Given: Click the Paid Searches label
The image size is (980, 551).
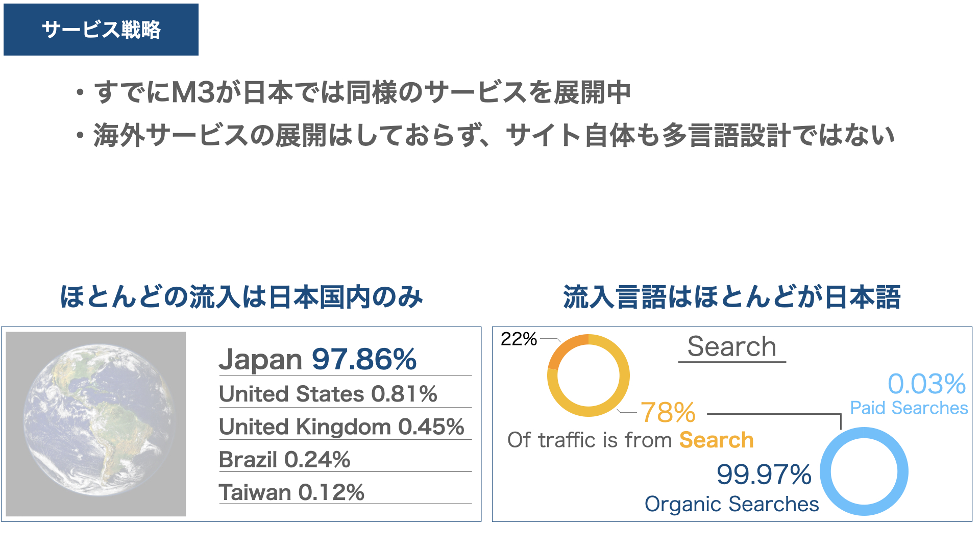Looking at the screenshot, I should (x=909, y=408).
